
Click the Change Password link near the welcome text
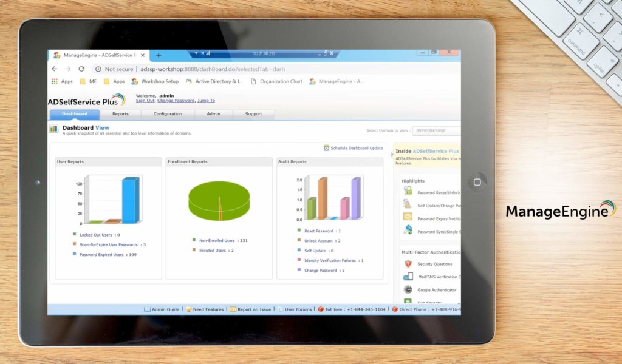(x=176, y=101)
